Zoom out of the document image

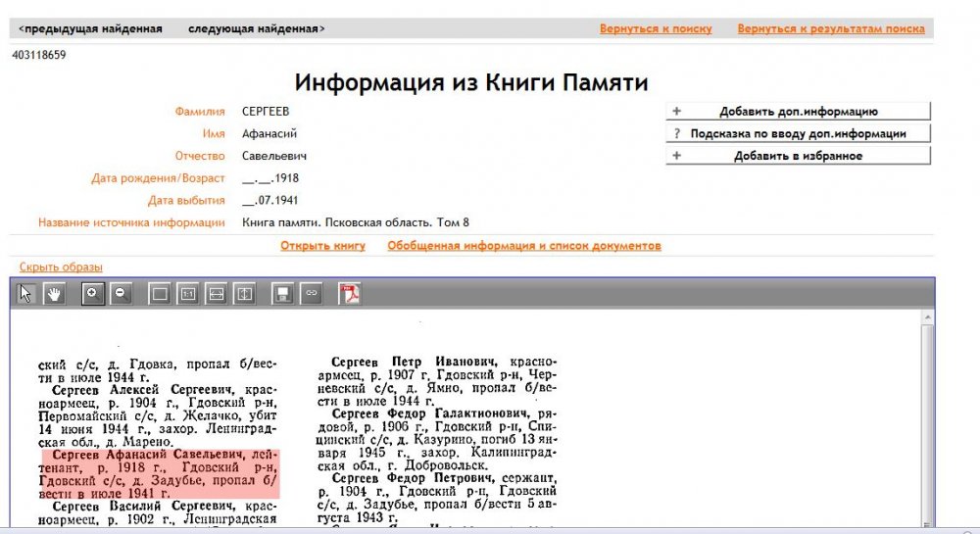[121, 294]
